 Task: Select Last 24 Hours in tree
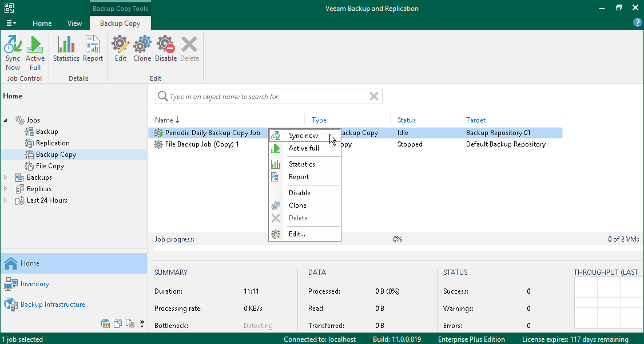coord(47,200)
